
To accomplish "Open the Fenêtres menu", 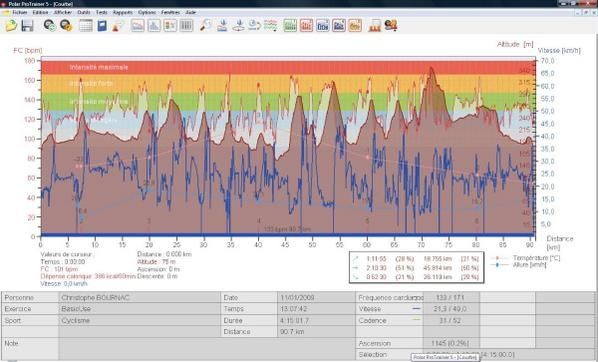I will pyautogui.click(x=170, y=12).
